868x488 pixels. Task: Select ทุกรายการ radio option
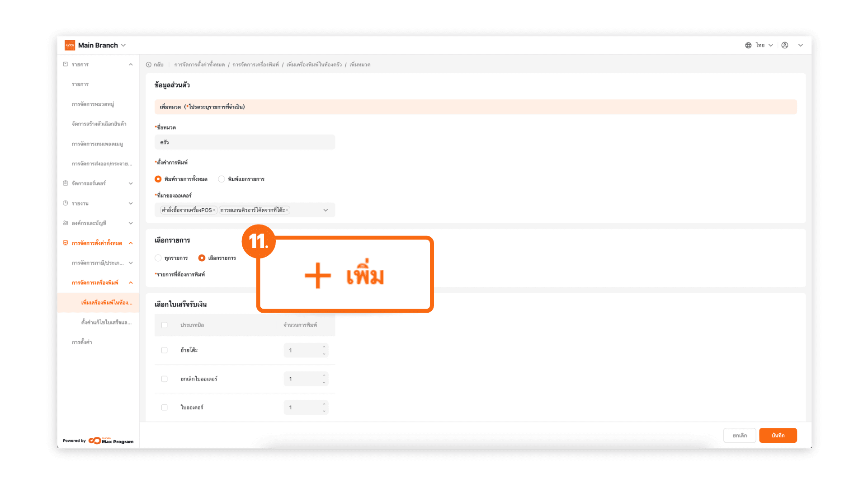pos(158,258)
